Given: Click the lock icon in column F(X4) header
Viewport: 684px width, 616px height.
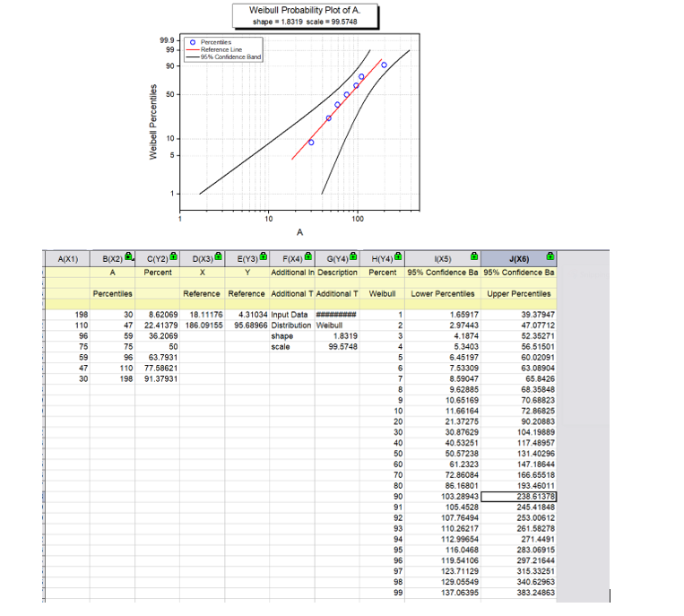Looking at the screenshot, I should pyautogui.click(x=308, y=256).
